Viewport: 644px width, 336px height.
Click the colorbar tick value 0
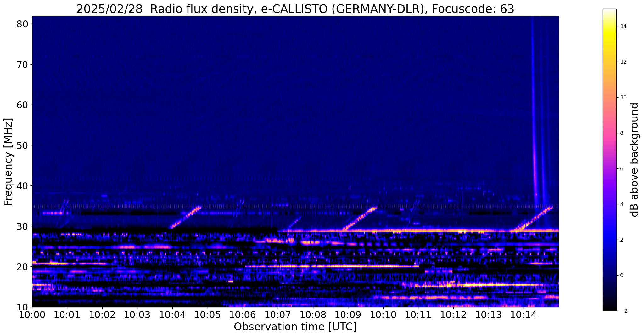click(622, 276)
